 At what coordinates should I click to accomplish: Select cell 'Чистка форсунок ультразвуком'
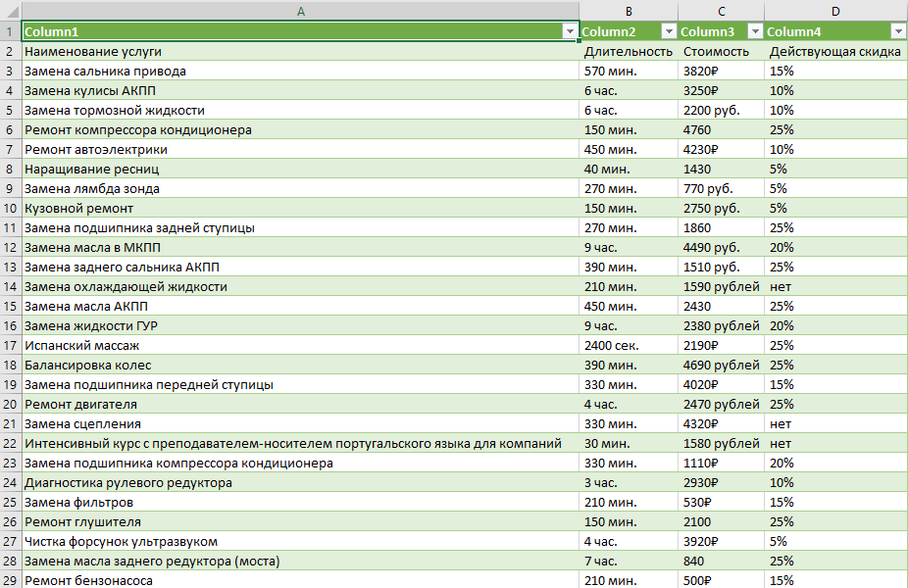tap(301, 542)
